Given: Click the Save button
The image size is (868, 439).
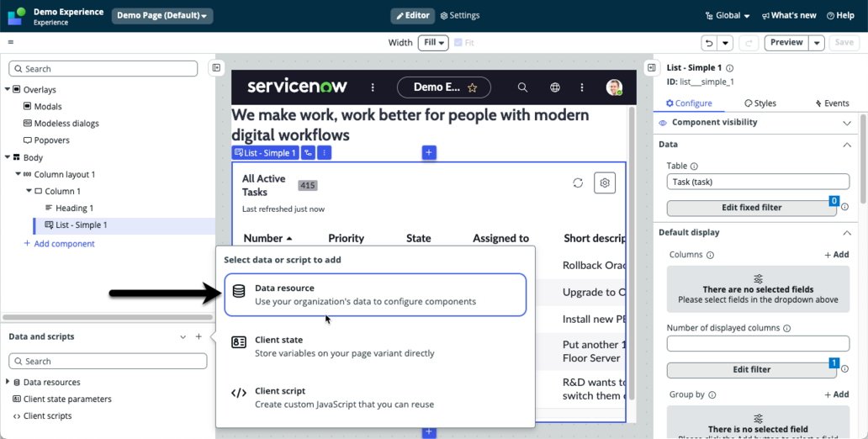Looking at the screenshot, I should [844, 43].
